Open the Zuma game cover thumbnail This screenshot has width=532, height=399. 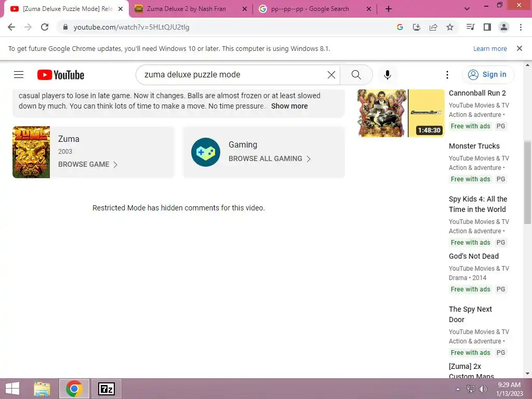(x=31, y=152)
